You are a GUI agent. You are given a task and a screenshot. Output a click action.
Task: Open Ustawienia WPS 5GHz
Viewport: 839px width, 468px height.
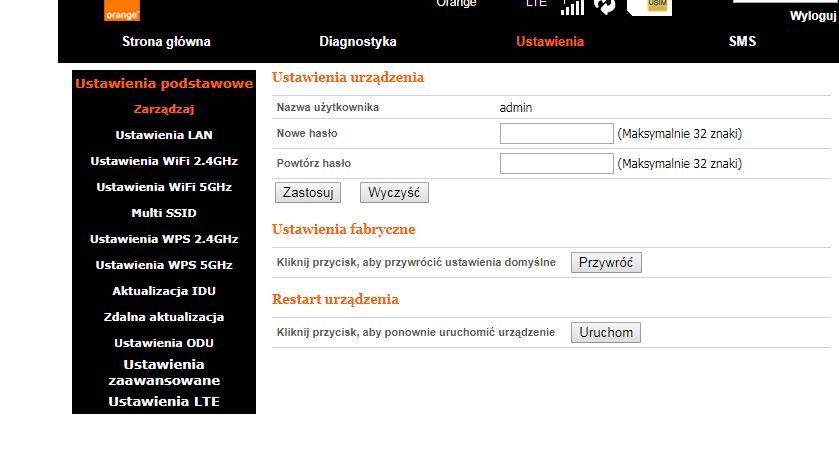[164, 265]
